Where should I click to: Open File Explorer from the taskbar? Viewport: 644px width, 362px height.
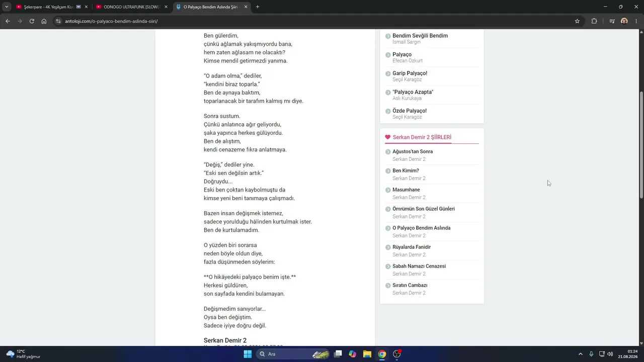367,354
